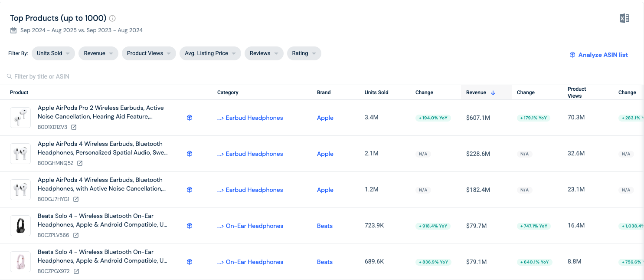Open the Rating filter dropdown
Image resolution: width=644 pixels, height=280 pixels.
point(304,53)
